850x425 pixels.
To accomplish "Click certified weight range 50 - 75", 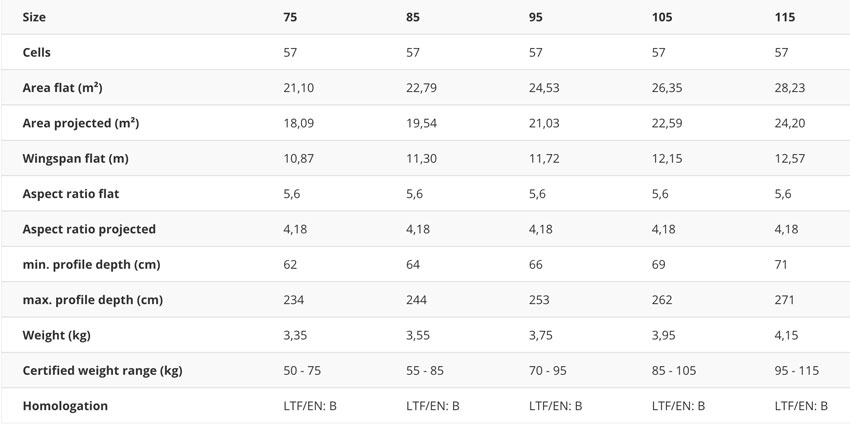I will tap(302, 371).
